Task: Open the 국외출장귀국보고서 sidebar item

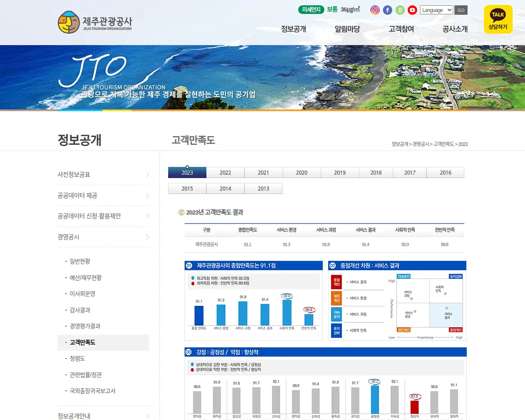Action: tap(91, 391)
